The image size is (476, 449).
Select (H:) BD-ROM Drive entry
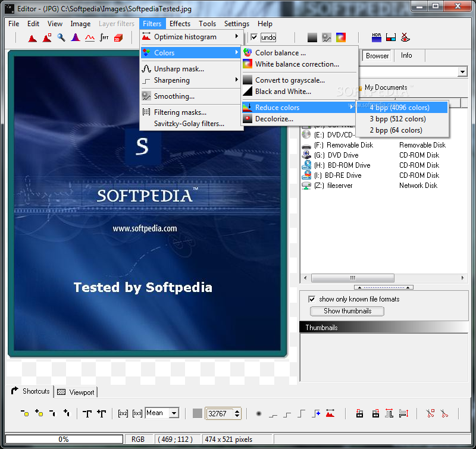tap(342, 165)
